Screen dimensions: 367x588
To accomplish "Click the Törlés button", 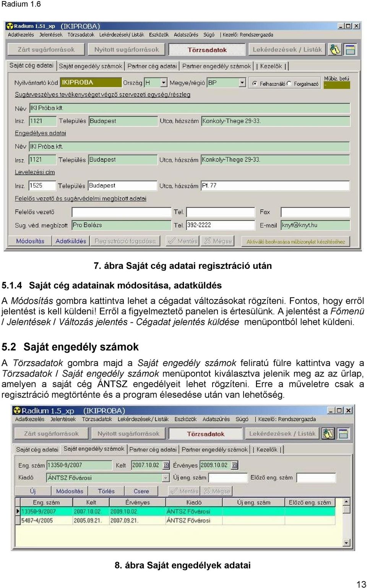I will [106, 491].
